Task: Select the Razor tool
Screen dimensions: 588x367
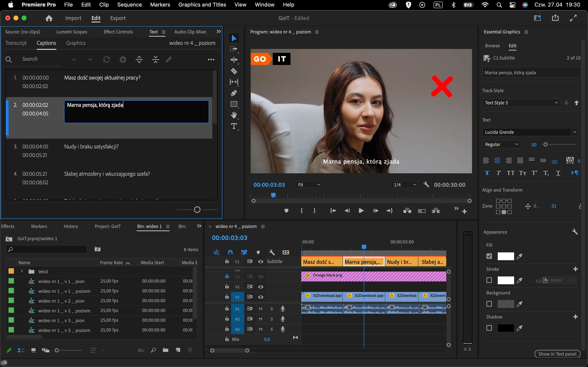Action: coord(234,71)
